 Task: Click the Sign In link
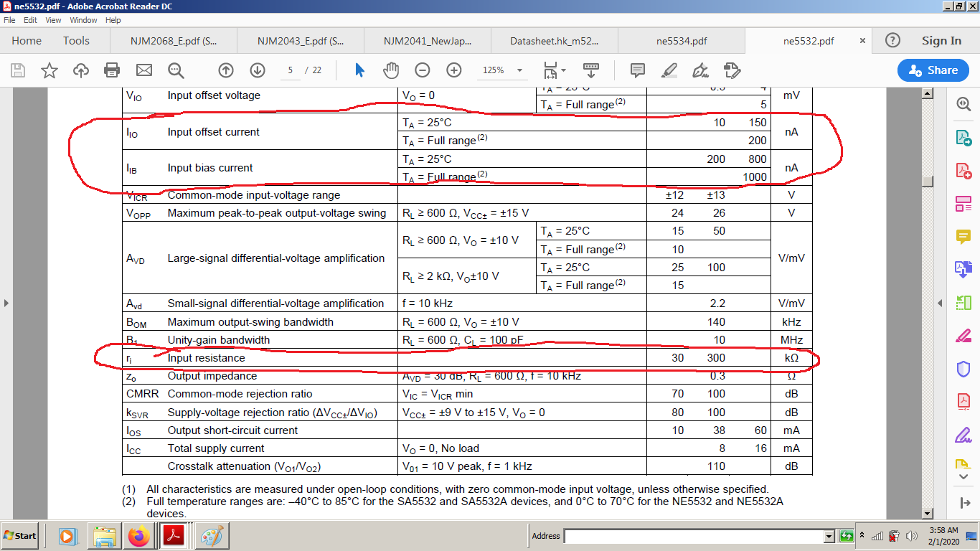click(x=941, y=41)
